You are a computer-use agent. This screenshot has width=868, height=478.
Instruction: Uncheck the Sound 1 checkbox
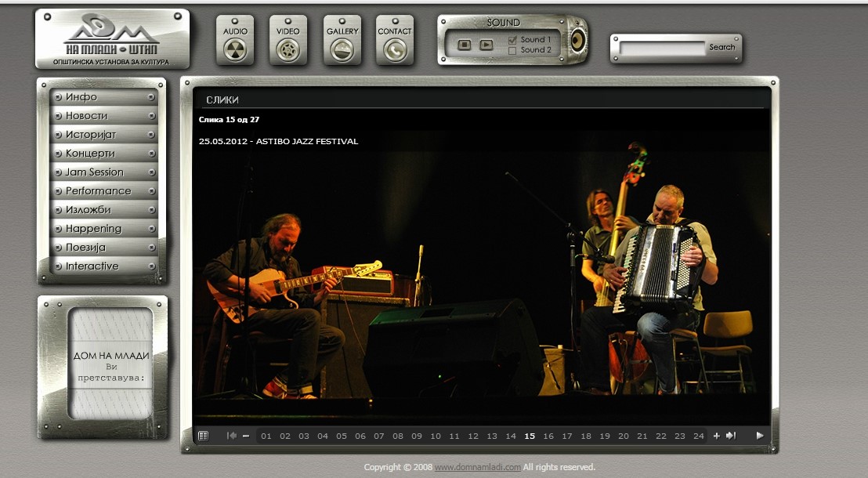point(512,40)
